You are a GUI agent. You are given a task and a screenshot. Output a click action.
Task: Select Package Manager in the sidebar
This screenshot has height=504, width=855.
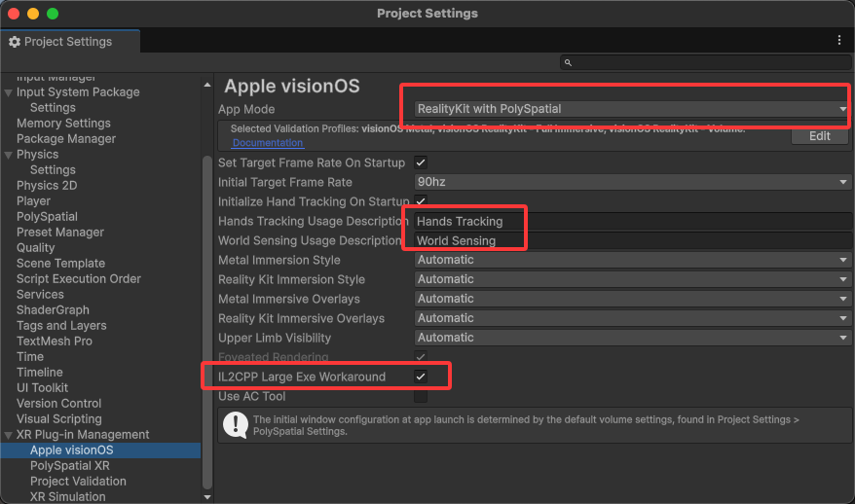click(x=66, y=139)
